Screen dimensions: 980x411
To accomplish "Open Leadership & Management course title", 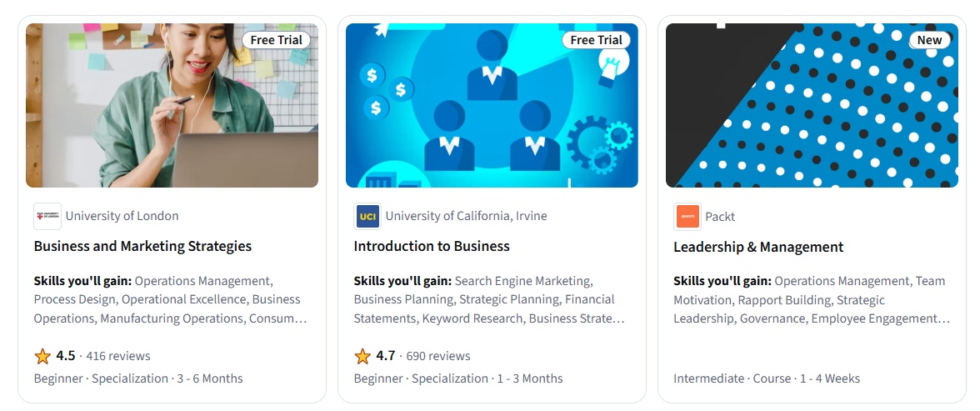I will coord(758,247).
